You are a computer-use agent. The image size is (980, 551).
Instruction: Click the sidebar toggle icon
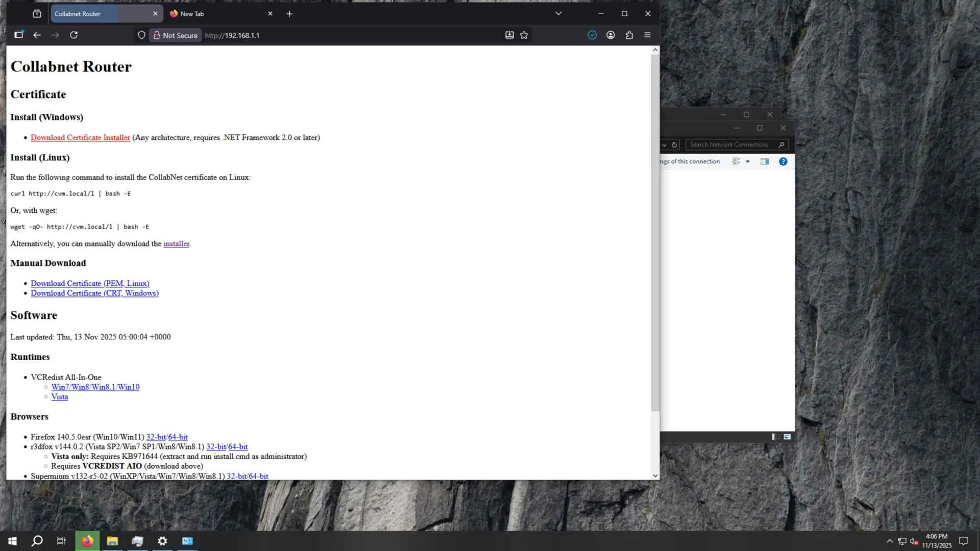tap(19, 35)
